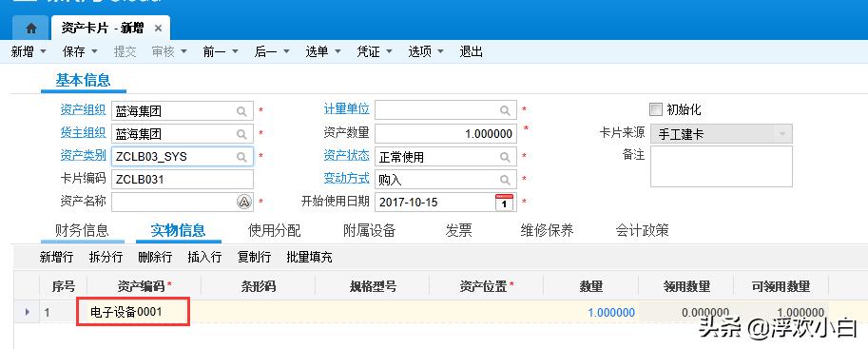Expand the 选单 menu dropdown

pos(338,51)
